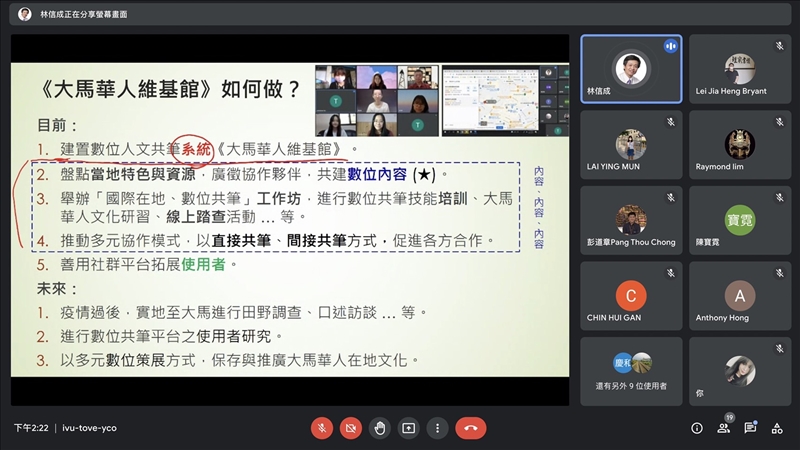The width and height of the screenshot is (800, 450).
Task: Turn on the camera
Action: point(351,428)
